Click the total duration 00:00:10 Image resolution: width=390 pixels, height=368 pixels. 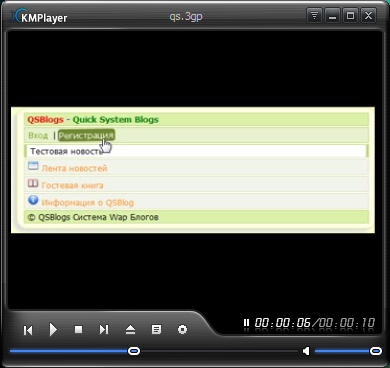(x=347, y=323)
